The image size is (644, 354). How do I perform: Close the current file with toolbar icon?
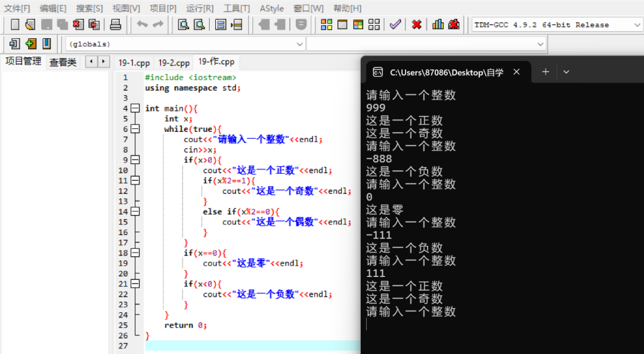[78, 24]
